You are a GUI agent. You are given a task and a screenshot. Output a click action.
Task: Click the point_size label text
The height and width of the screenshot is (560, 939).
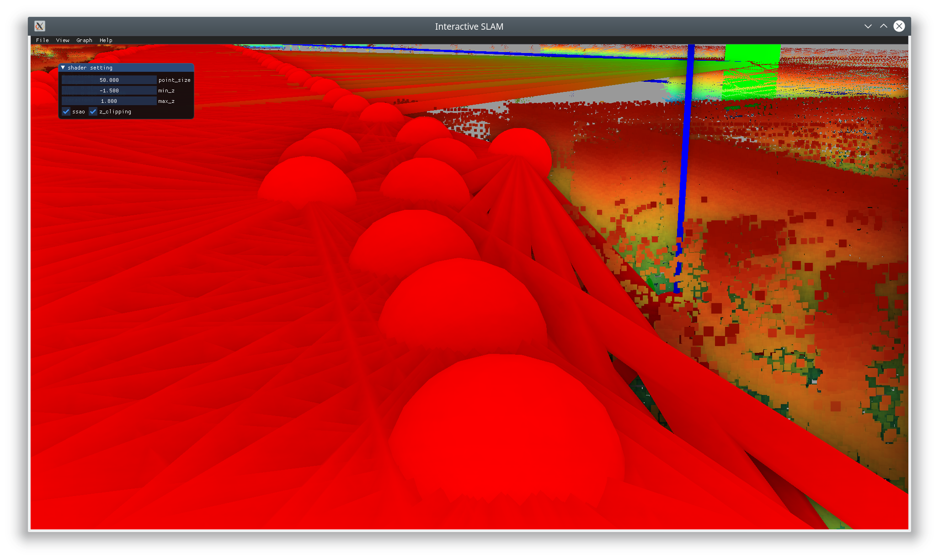(174, 80)
